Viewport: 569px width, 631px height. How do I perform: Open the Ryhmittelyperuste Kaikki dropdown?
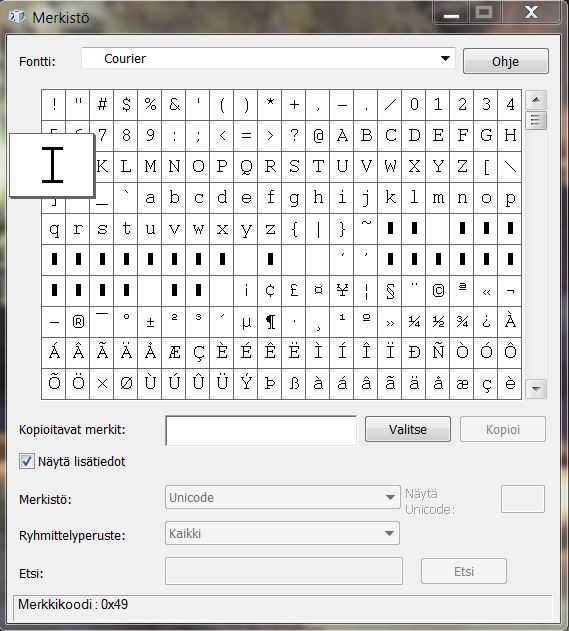pyautogui.click(x=282, y=533)
